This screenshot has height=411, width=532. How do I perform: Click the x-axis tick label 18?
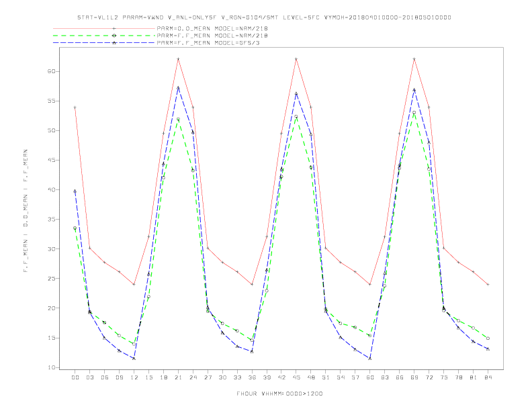click(163, 378)
